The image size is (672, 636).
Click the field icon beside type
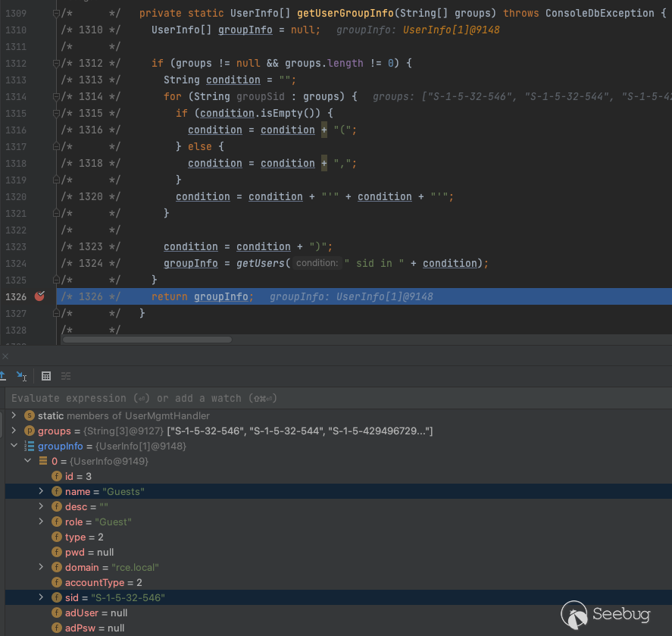pos(57,537)
